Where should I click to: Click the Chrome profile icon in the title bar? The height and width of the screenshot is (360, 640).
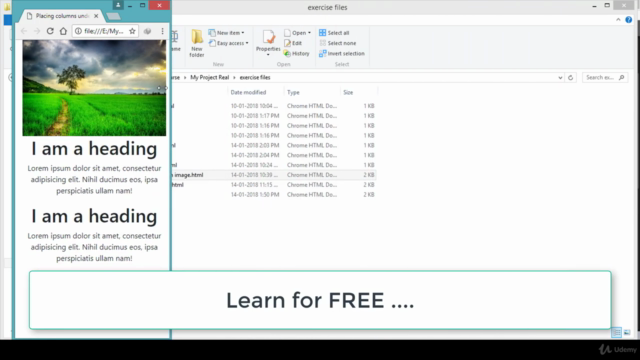pos(118,5)
